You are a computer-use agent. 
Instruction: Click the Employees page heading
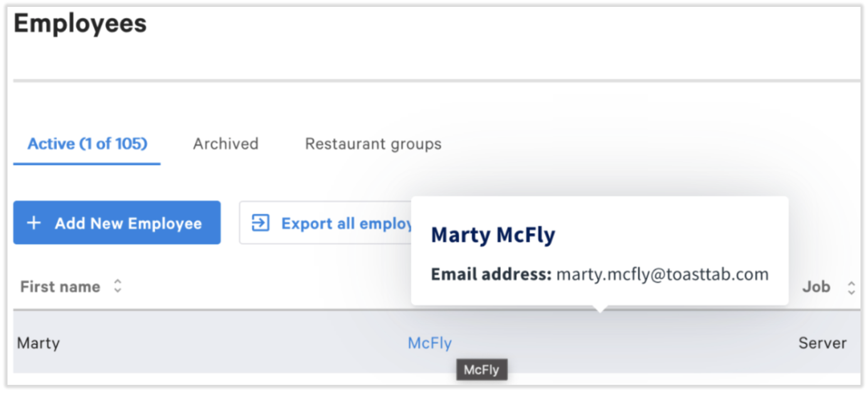click(x=80, y=24)
